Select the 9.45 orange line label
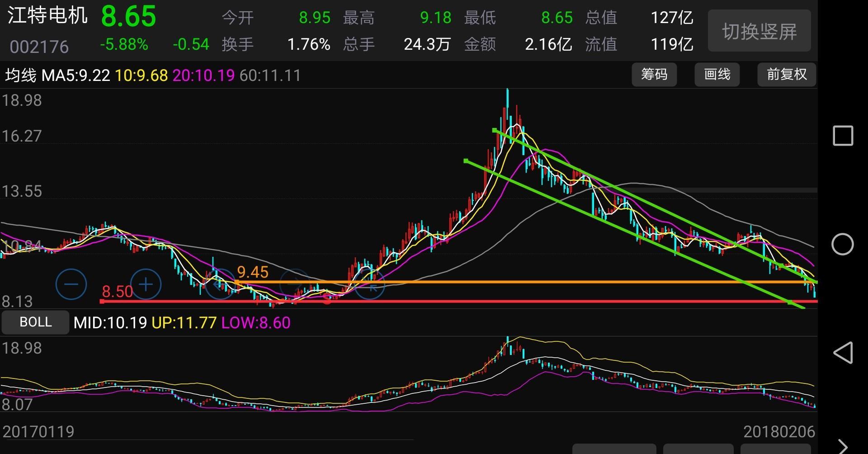868x454 pixels. click(253, 272)
